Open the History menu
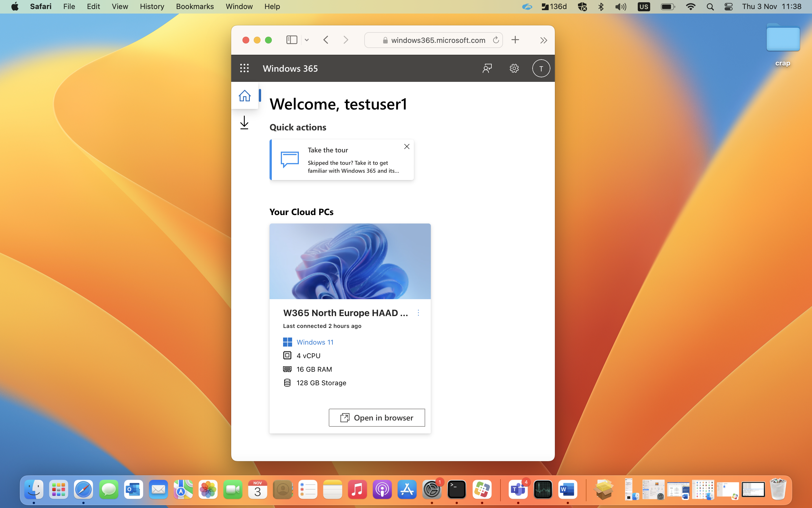812x508 pixels. pyautogui.click(x=152, y=6)
